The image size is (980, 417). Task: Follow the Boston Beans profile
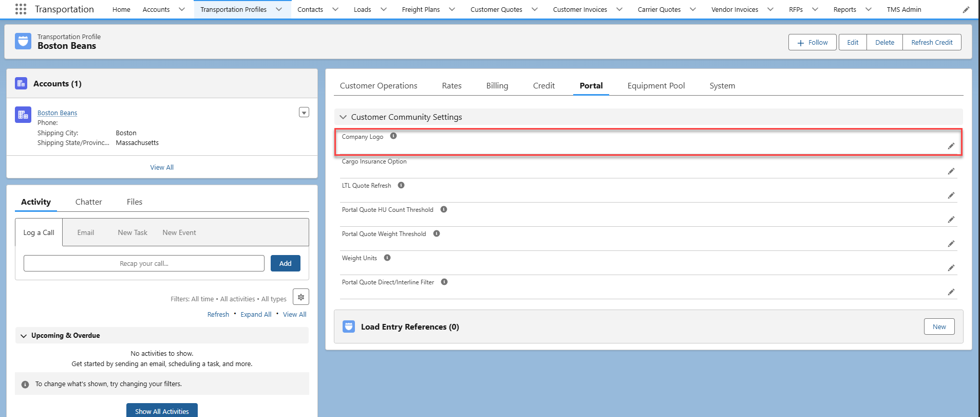point(813,43)
